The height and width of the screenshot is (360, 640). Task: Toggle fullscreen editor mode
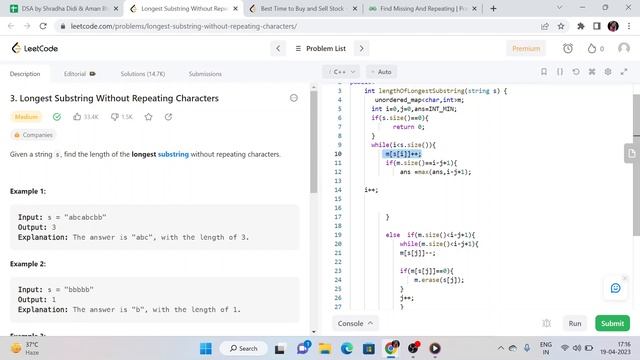(x=624, y=72)
